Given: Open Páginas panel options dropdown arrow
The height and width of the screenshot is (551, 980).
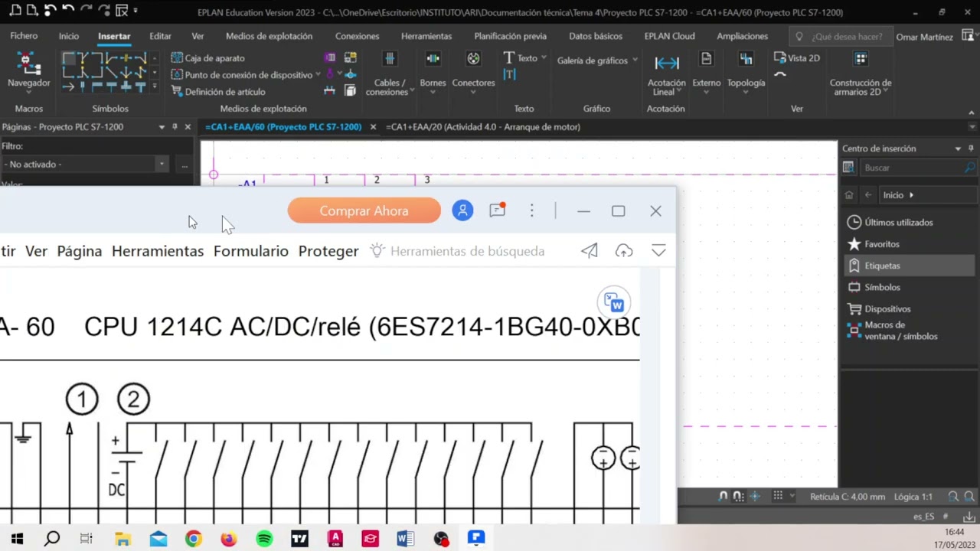Looking at the screenshot, I should click(162, 127).
